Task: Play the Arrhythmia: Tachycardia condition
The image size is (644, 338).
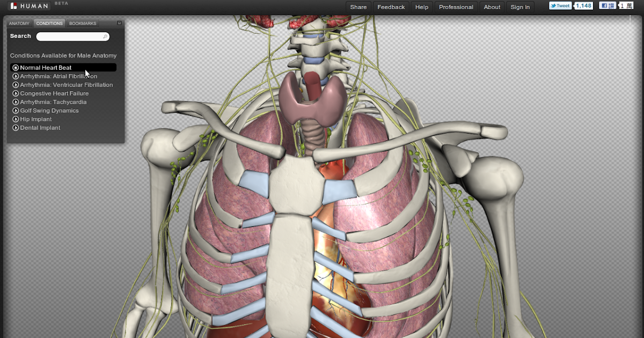Action: tap(14, 101)
